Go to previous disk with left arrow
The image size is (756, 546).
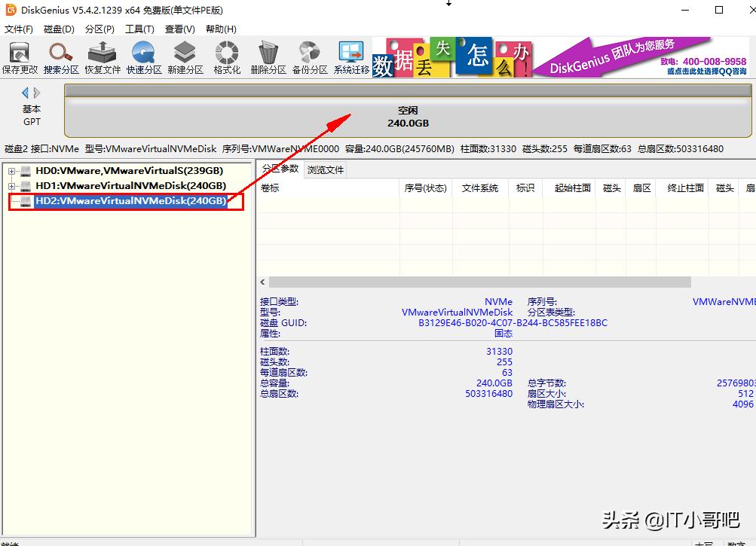click(25, 93)
